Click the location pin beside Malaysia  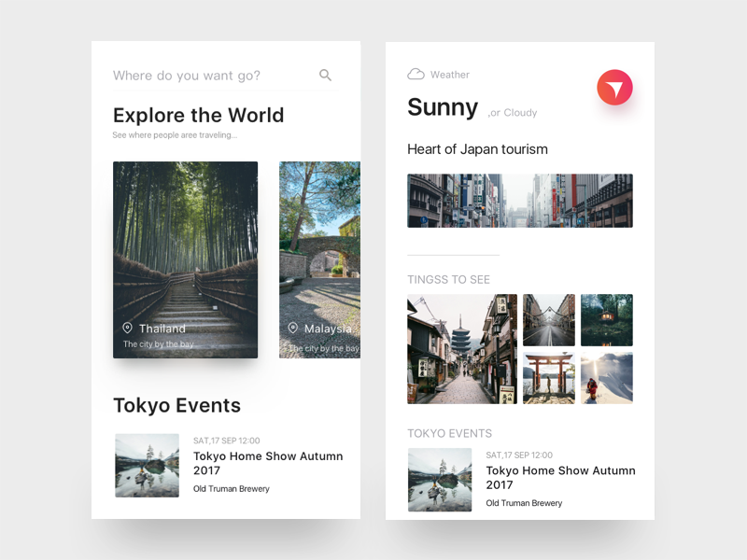point(292,329)
